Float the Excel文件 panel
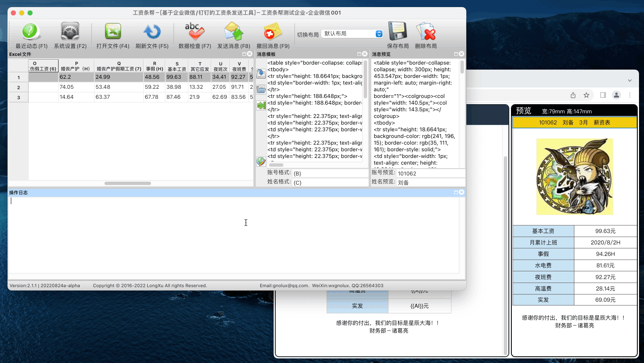This screenshot has height=363, width=644. click(244, 54)
